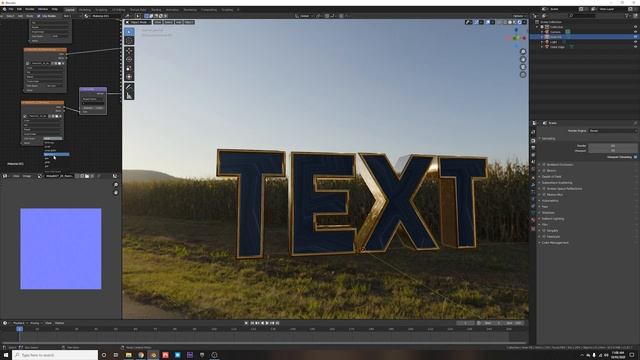Expand the Volumetrics panel
The image size is (640, 360).
coord(550,200)
